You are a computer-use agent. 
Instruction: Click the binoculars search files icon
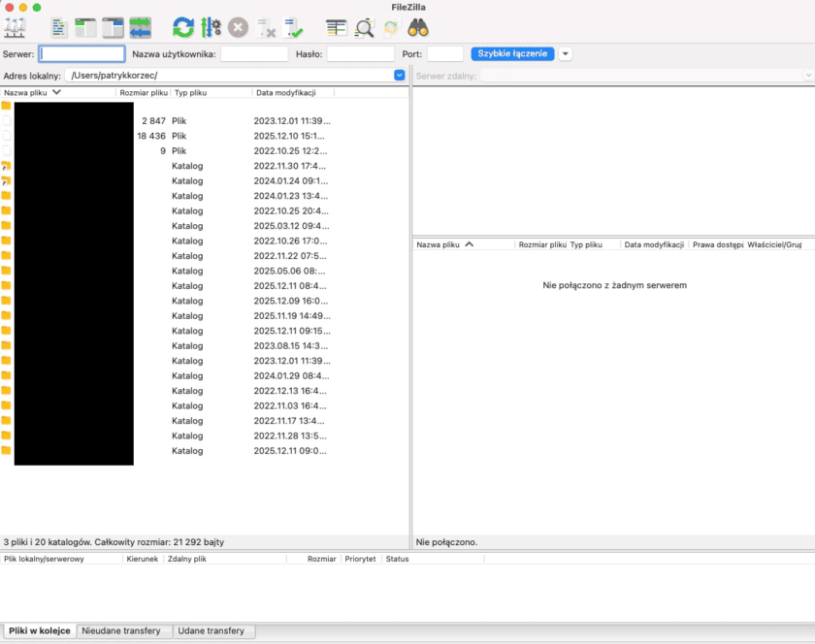418,27
